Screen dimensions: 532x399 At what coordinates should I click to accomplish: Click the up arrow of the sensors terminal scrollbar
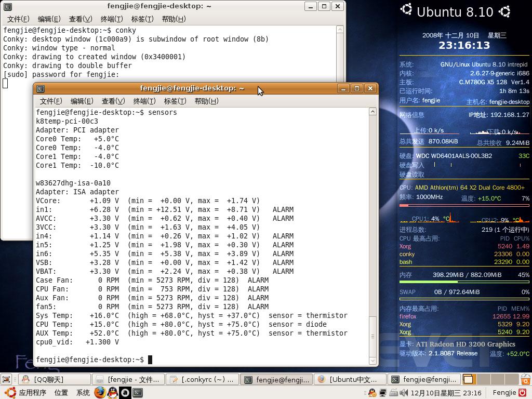pos(373,112)
